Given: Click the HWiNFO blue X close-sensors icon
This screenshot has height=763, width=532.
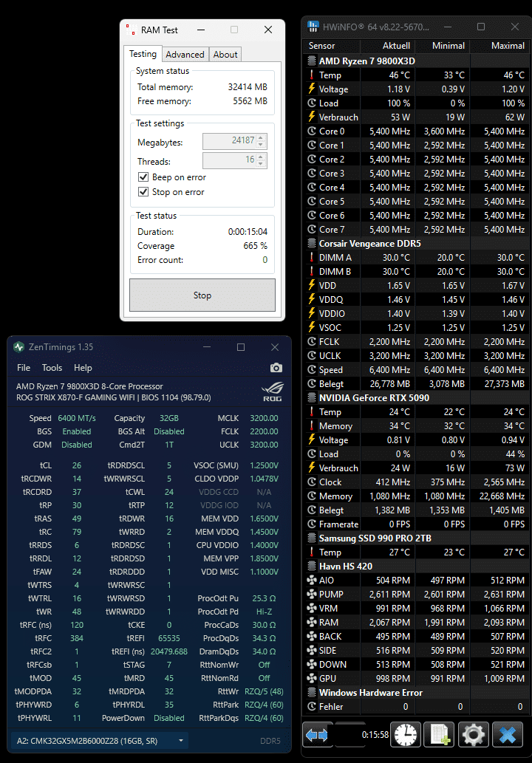Looking at the screenshot, I should pos(507,734).
